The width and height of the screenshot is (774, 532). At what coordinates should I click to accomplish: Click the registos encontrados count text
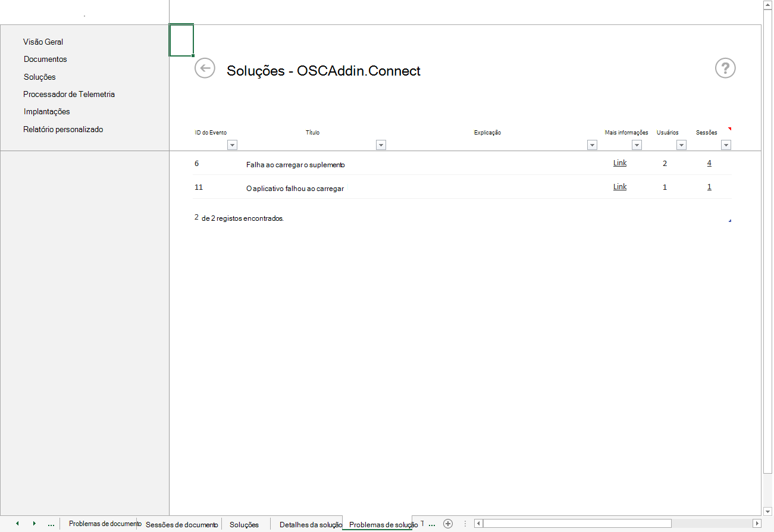[239, 218]
